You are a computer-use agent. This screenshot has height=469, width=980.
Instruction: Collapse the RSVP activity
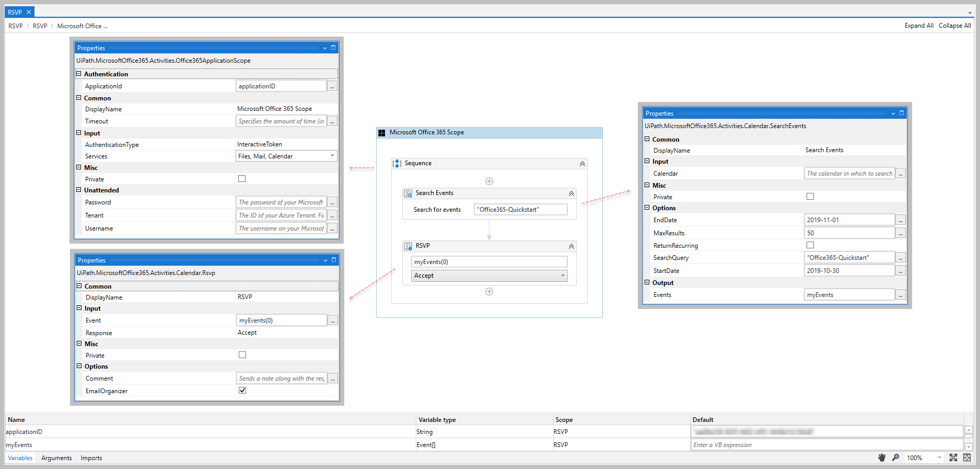pyautogui.click(x=571, y=246)
